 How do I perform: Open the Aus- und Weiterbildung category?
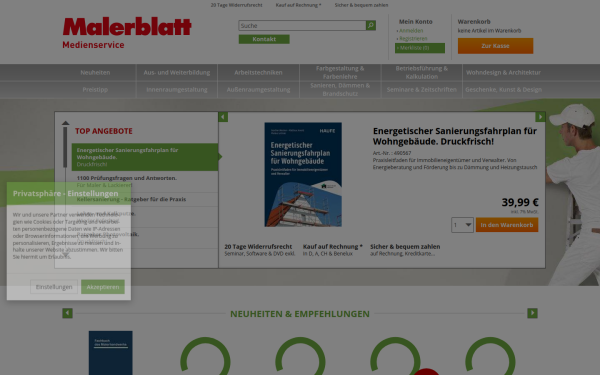[x=177, y=72]
